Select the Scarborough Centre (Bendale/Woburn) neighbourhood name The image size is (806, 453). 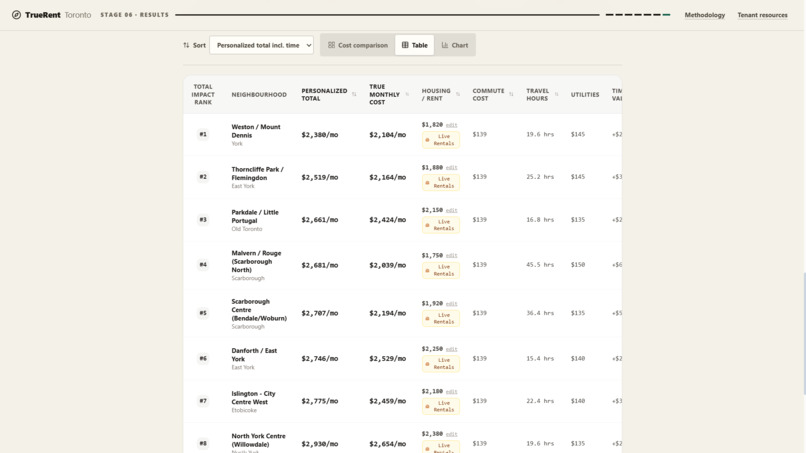coord(259,310)
